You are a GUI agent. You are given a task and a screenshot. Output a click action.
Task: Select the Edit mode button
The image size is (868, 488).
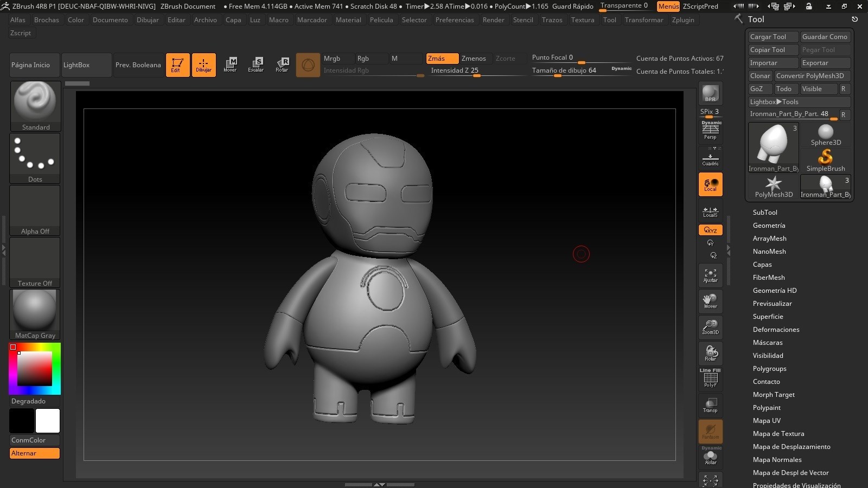click(x=177, y=65)
